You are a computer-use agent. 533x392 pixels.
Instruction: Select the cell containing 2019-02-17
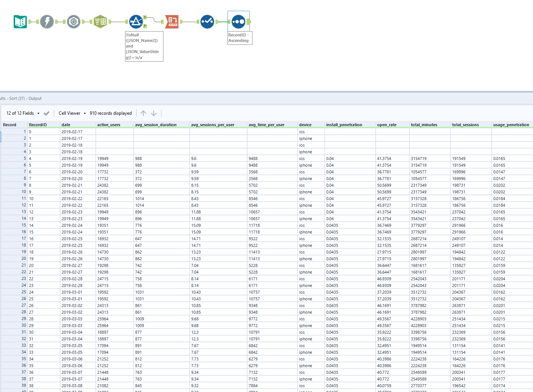pos(72,131)
